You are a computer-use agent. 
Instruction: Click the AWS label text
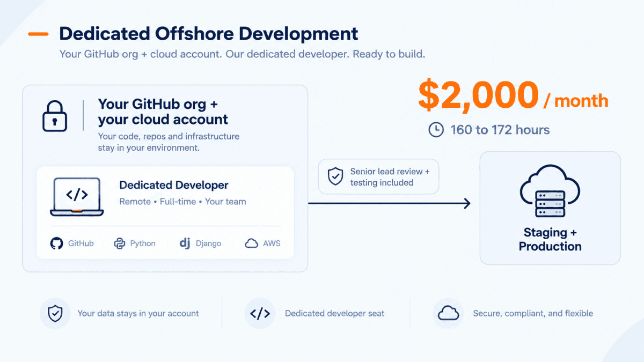272,243
